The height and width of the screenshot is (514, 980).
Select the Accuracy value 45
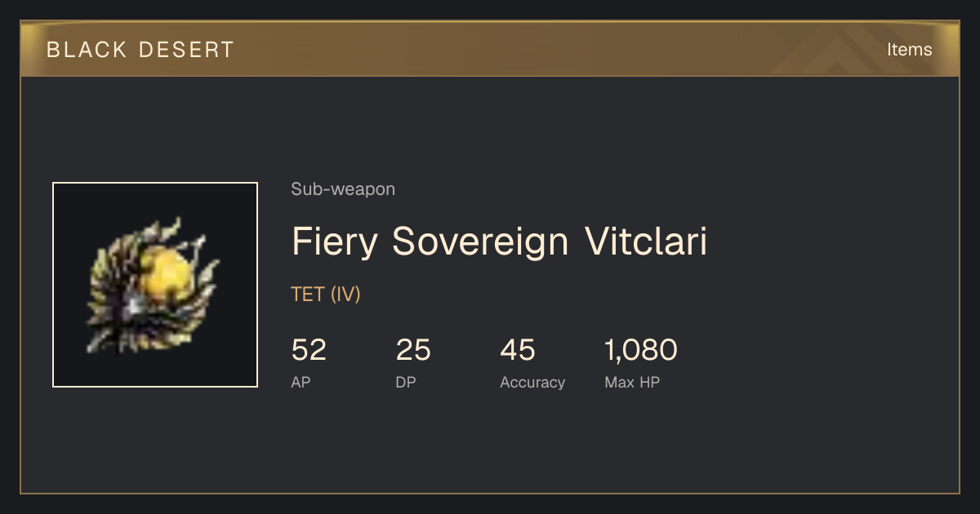(518, 350)
